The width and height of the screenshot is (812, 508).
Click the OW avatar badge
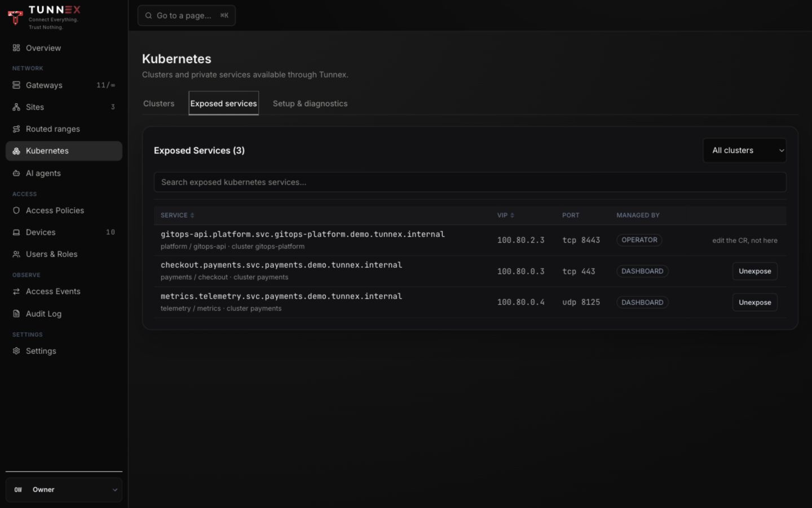pos(18,490)
